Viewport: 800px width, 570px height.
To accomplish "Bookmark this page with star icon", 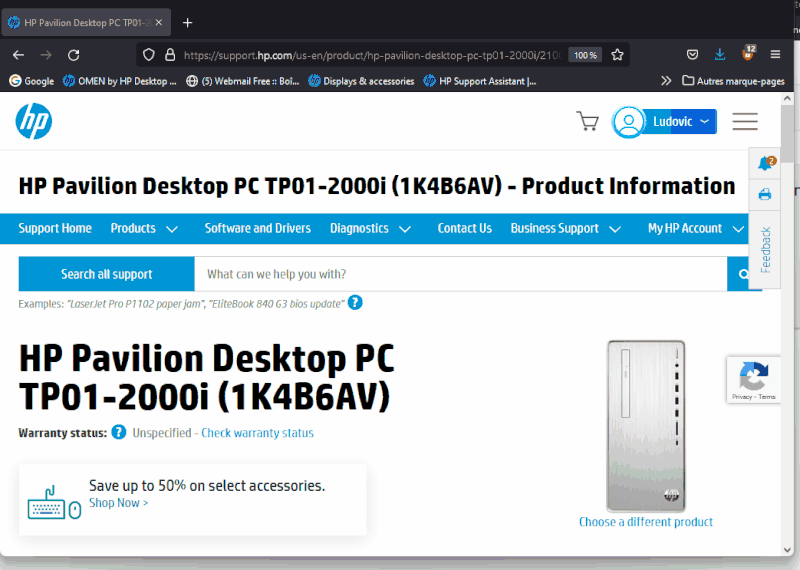I will tap(617, 55).
